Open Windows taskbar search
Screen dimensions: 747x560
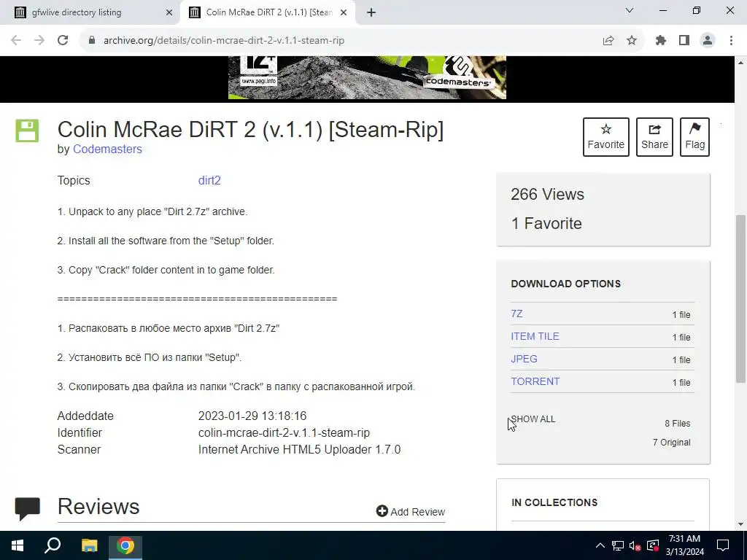pos(53,545)
